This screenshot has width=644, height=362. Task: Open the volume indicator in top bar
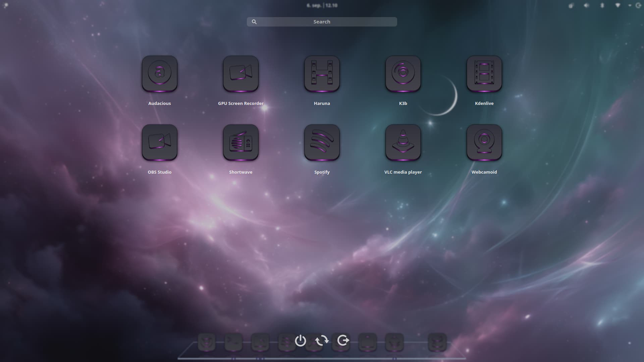(586, 5)
